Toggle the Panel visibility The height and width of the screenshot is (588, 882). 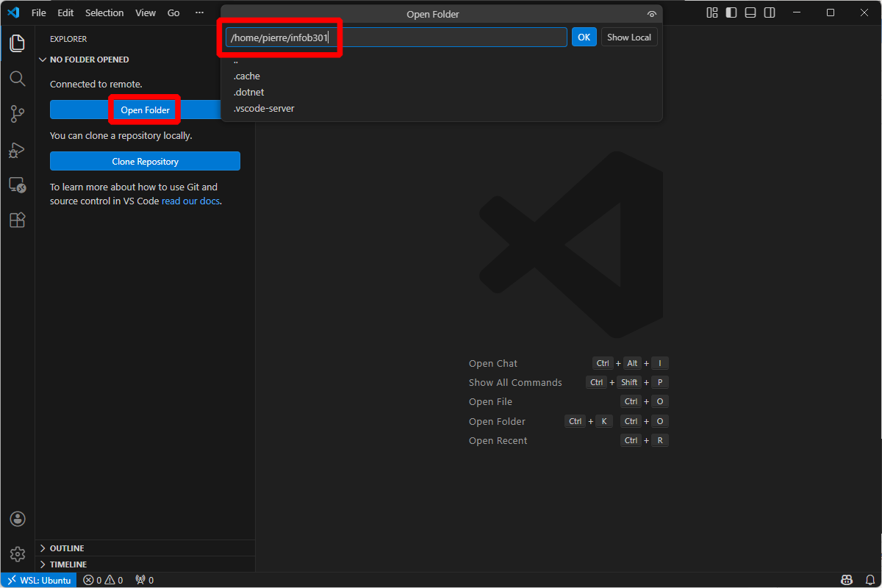[x=750, y=12]
